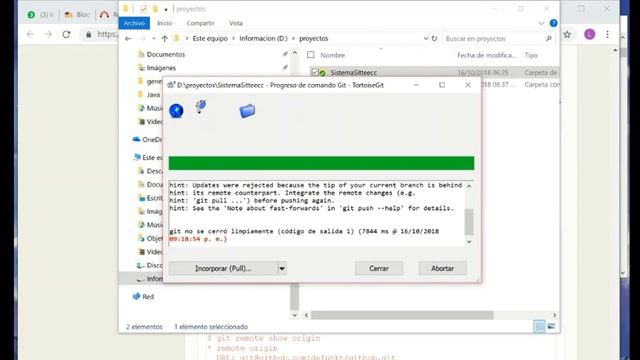This screenshot has width=640, height=360.
Task: Toggle checkbox for SistemaSitteecc folder
Action: pos(314,72)
